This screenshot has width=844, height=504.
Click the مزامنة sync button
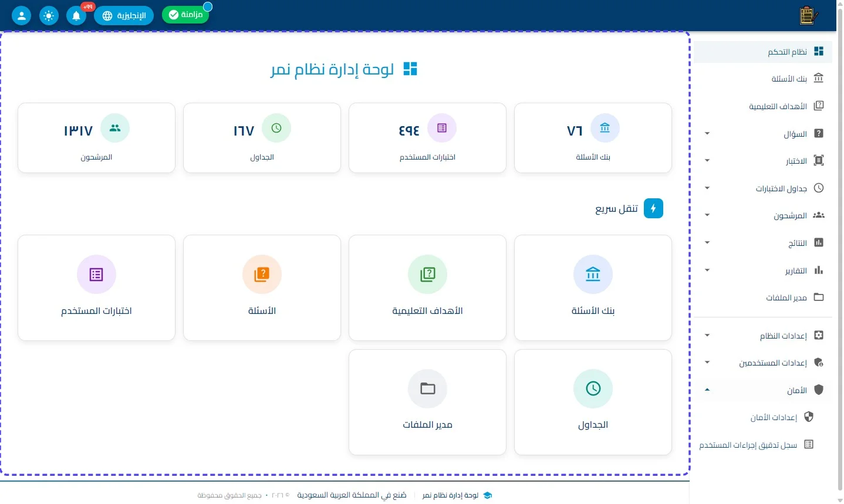pyautogui.click(x=185, y=15)
